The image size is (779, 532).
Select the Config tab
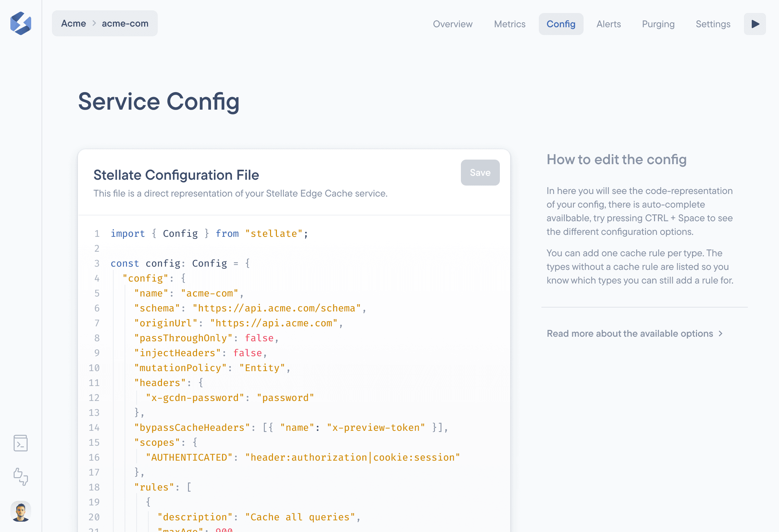(561, 24)
